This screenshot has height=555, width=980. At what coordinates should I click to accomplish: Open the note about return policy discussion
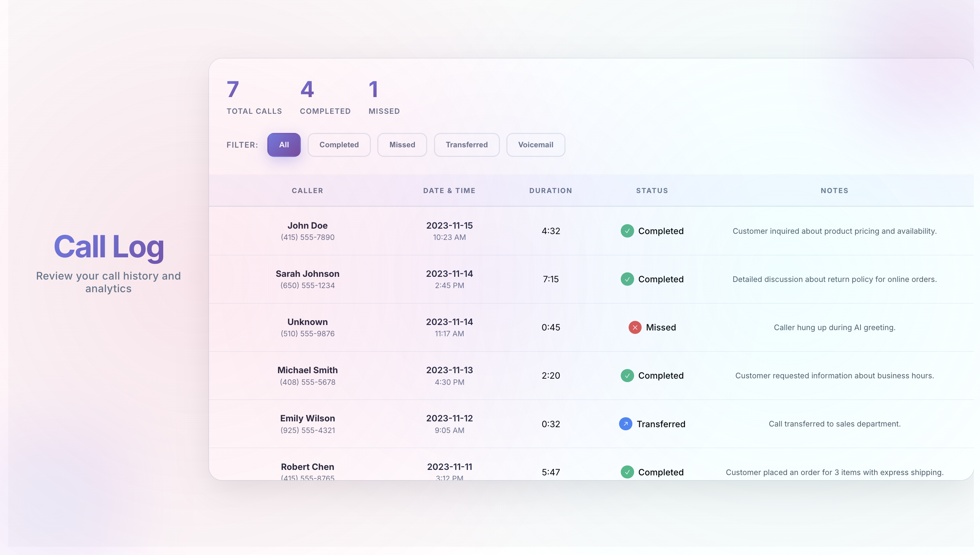834,280
